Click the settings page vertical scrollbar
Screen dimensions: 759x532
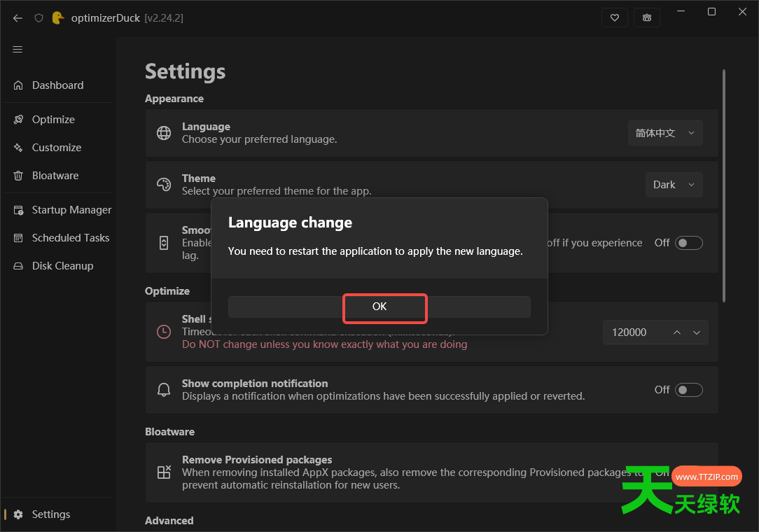pos(724,186)
